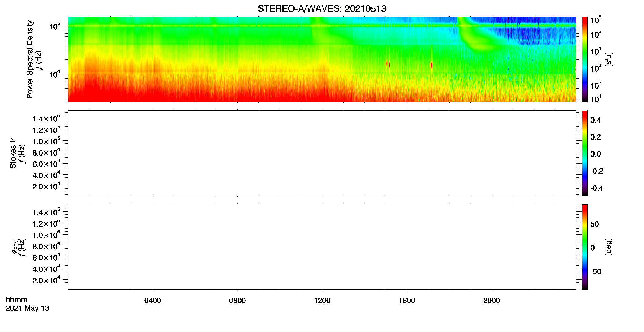The image size is (644, 332).
Task: Click the empty Stokes V plot panel
Action: click(x=322, y=153)
